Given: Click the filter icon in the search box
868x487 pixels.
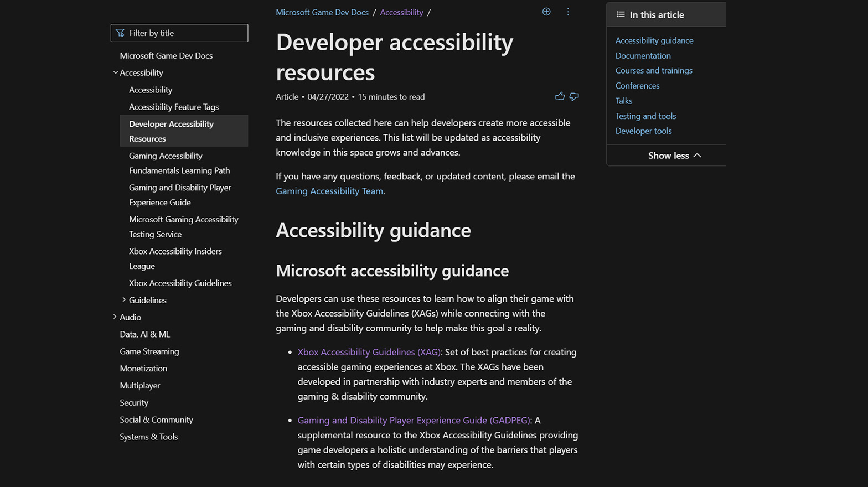Looking at the screenshot, I should (x=120, y=33).
